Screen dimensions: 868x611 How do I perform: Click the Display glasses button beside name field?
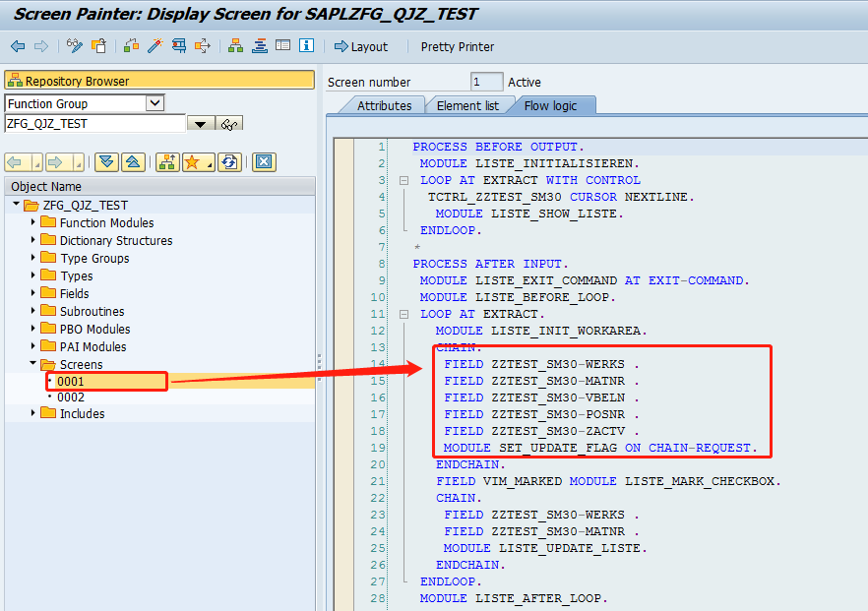229,124
